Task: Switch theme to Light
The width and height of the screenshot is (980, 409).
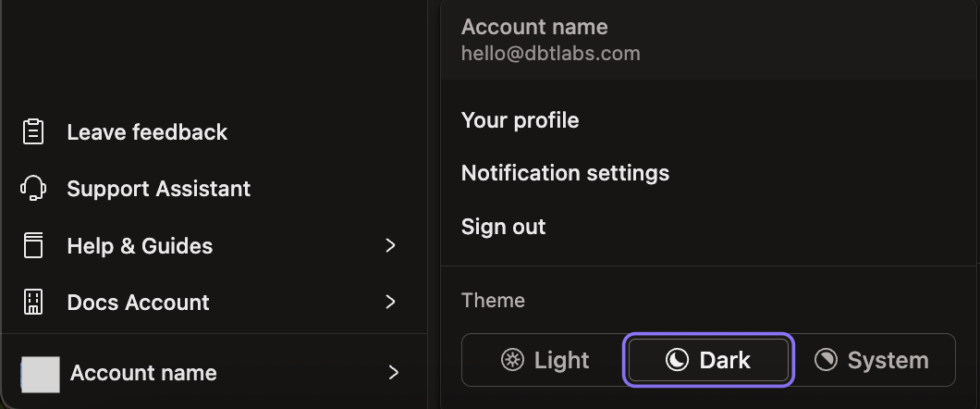Action: pyautogui.click(x=545, y=360)
